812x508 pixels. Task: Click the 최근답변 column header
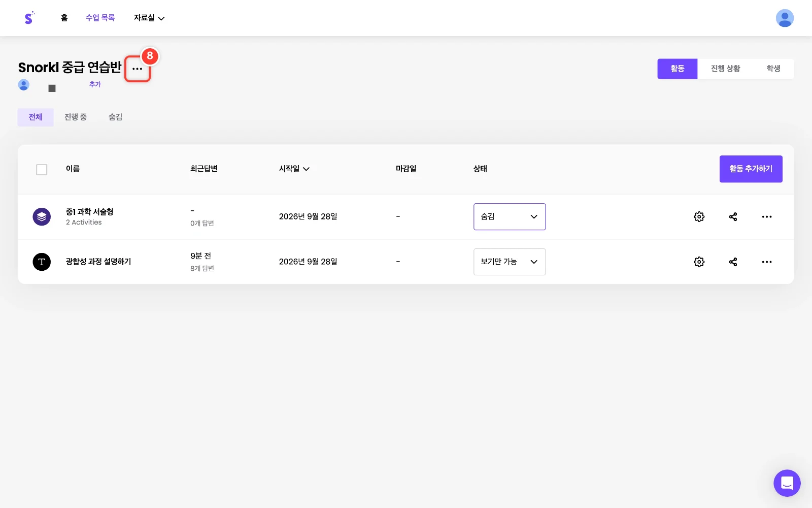coord(204,169)
